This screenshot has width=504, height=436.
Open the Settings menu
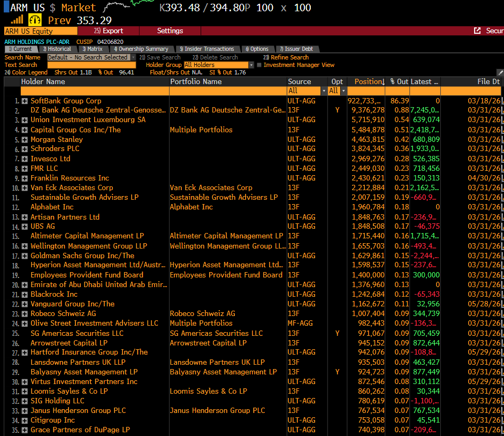[x=170, y=31]
